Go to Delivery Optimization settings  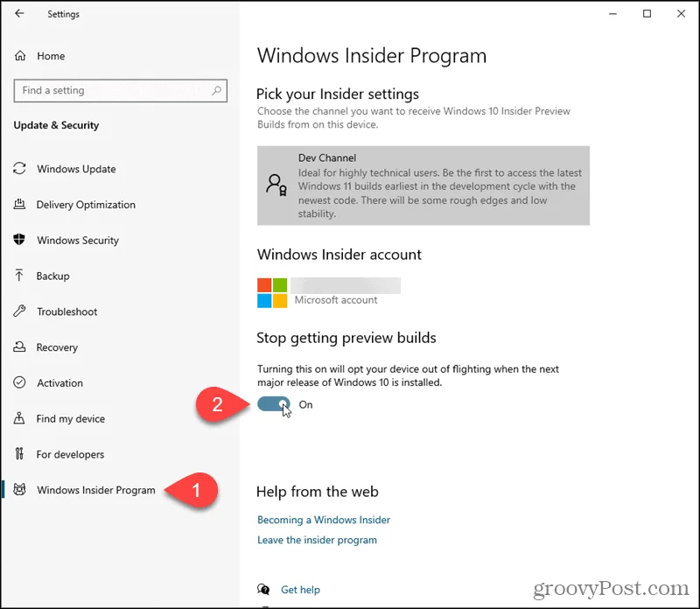[x=86, y=205]
